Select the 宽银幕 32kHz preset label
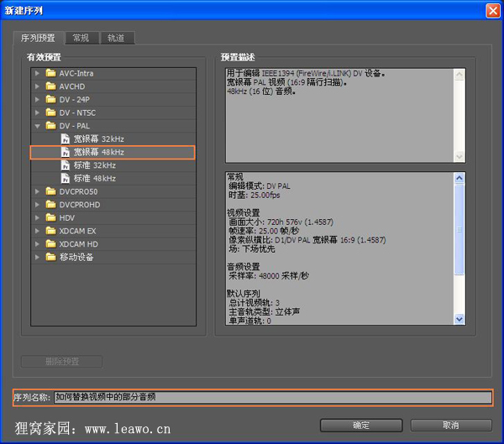504x444 pixels. (99, 139)
